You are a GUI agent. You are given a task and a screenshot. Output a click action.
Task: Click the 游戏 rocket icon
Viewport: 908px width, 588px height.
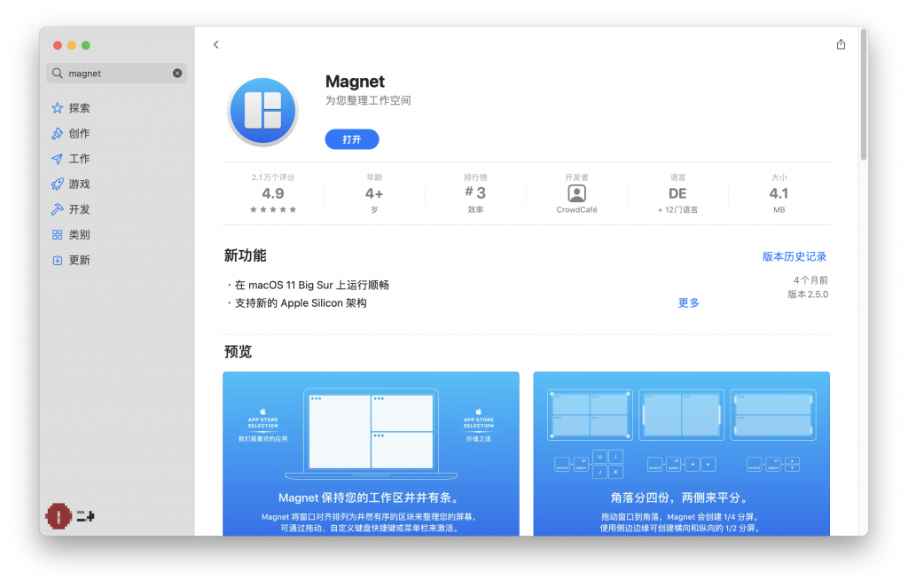[x=58, y=184]
